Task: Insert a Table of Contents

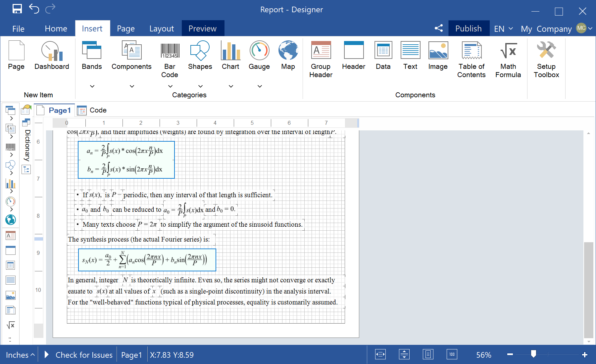Action: (x=472, y=60)
